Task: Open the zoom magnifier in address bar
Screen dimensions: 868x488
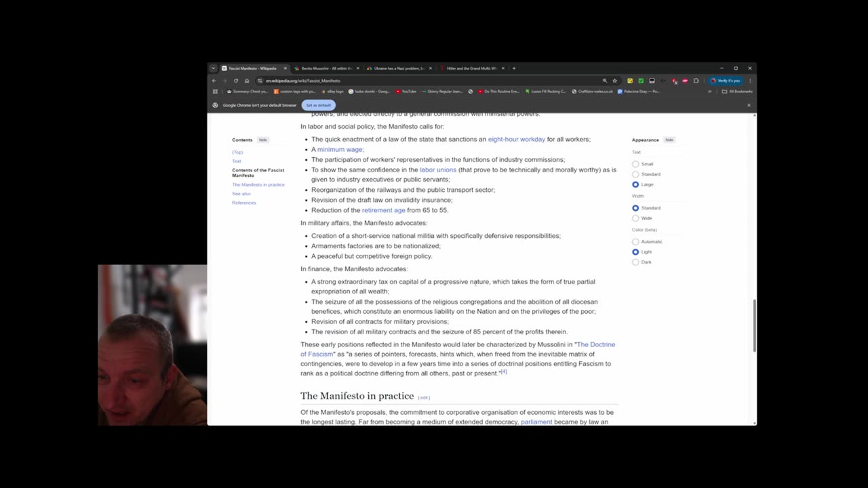Action: [x=605, y=81]
